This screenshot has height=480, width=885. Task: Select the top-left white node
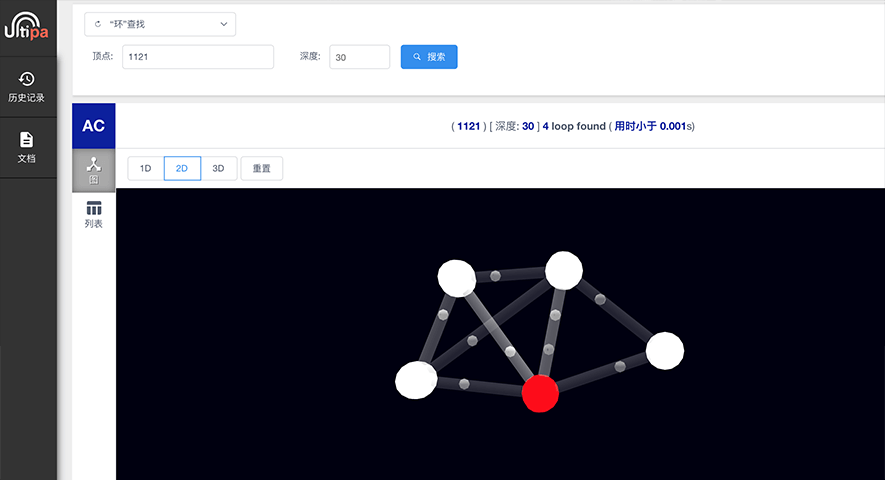point(457,278)
